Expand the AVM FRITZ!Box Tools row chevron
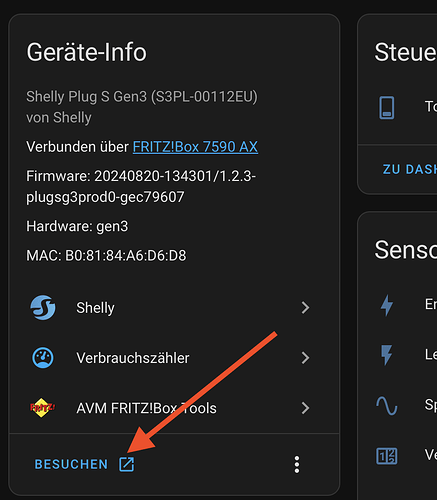The height and width of the screenshot is (500, 437). pos(305,408)
